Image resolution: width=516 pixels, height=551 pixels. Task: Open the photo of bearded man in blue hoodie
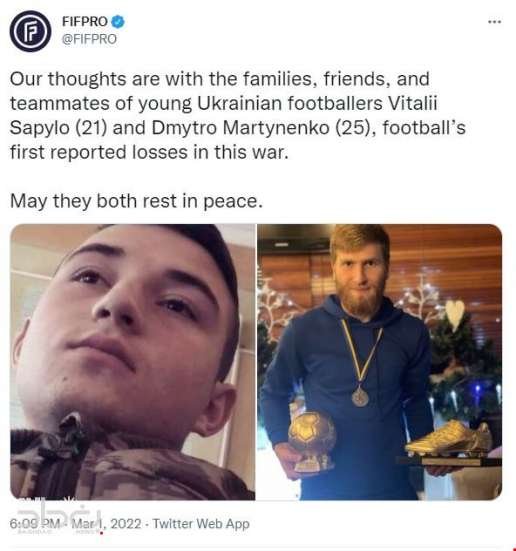[x=380, y=362]
